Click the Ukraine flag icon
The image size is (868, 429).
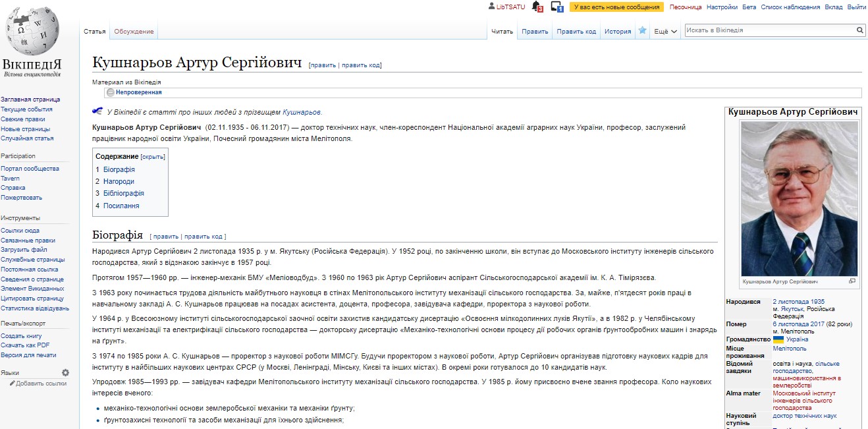(x=778, y=339)
